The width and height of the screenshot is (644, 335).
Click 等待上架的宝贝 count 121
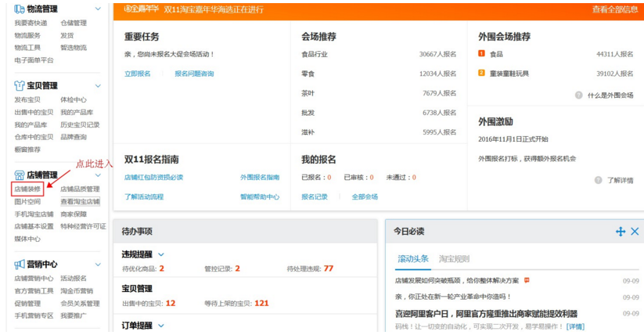(261, 303)
